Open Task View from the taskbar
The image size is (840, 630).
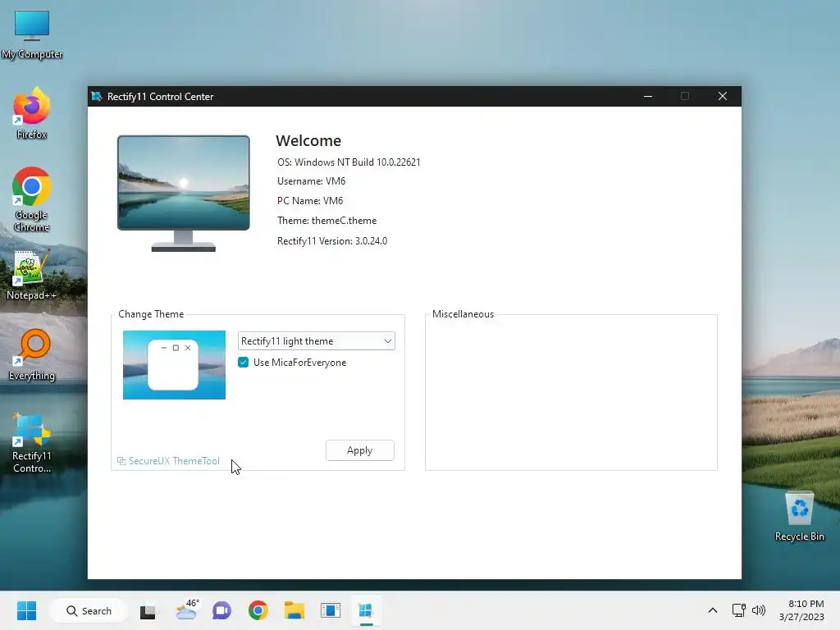(148, 610)
